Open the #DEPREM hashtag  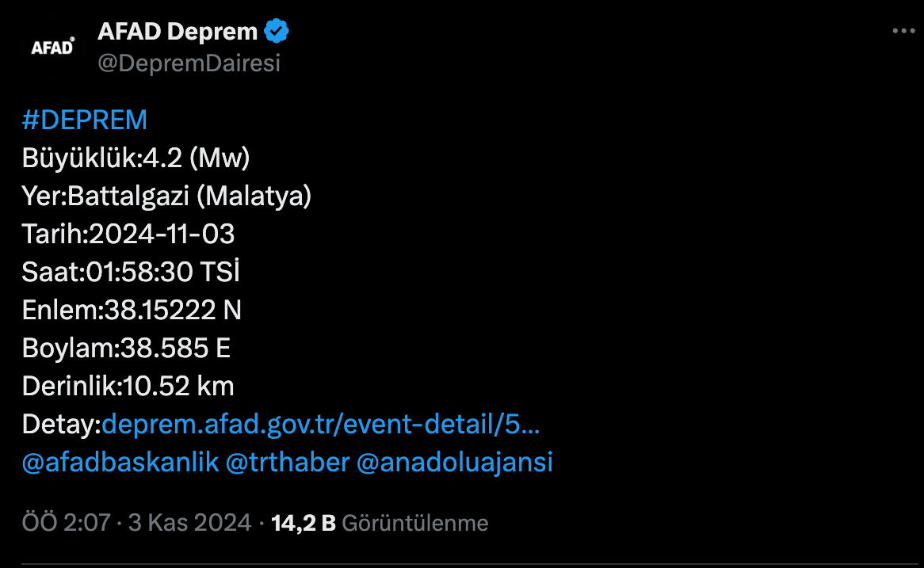tap(84, 120)
